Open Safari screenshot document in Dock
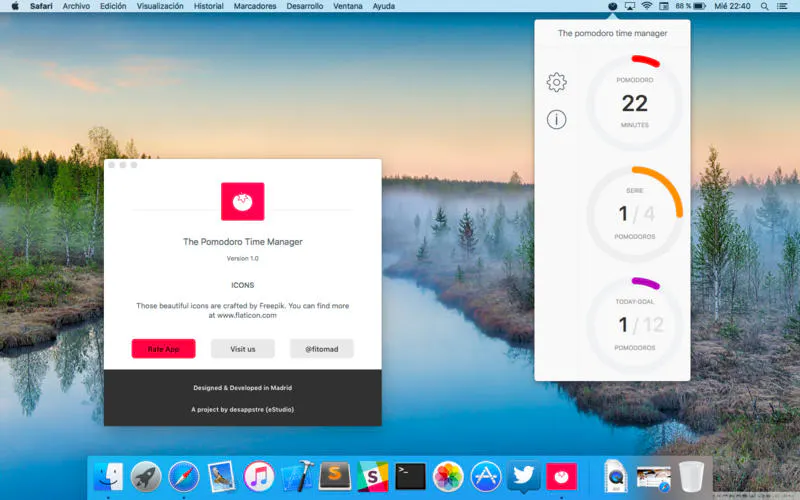800x500 pixels. (x=654, y=479)
